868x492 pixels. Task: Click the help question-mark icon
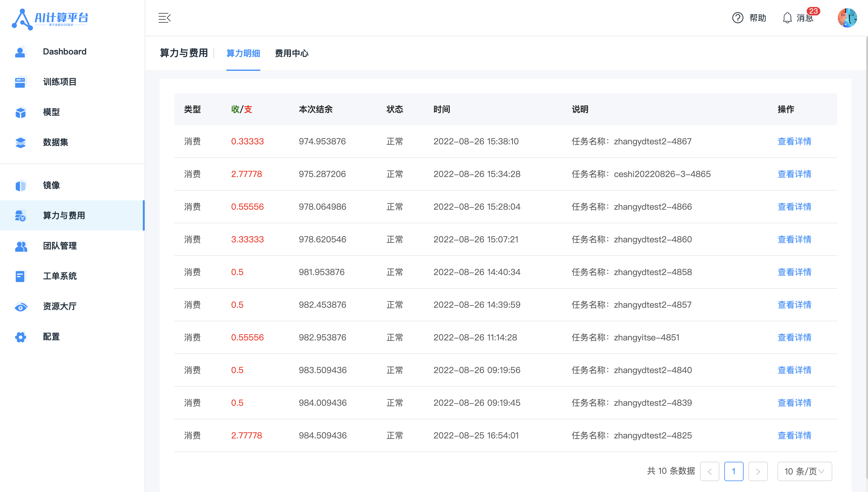[x=738, y=18]
